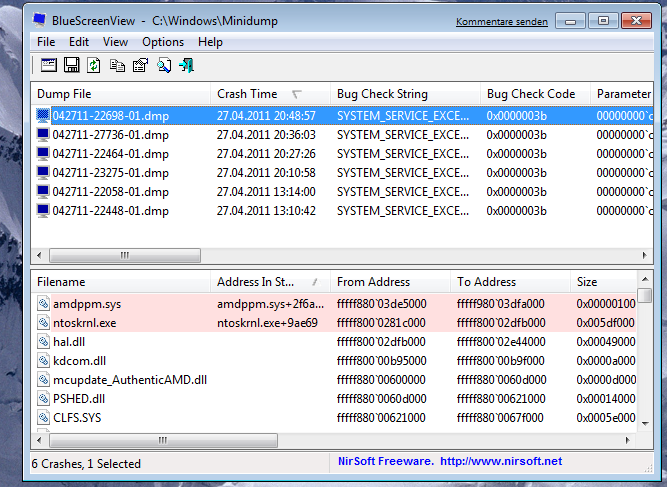
Task: Click the Refresh toolbar icon
Action: 94,65
